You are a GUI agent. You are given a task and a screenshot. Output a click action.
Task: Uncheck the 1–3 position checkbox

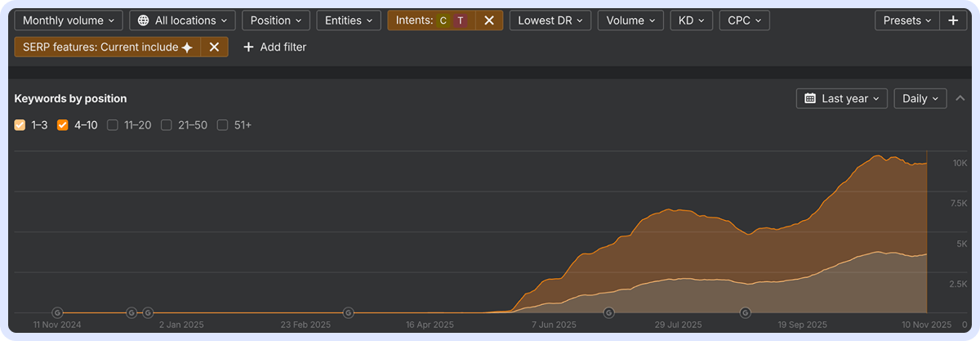point(20,125)
